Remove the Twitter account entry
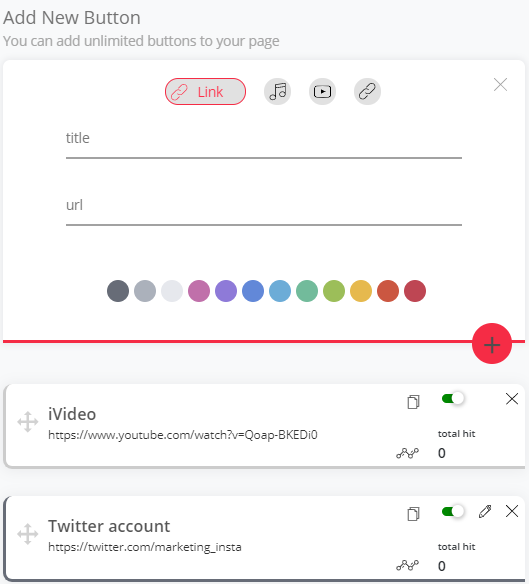Image resolution: width=529 pixels, height=584 pixels. pos(512,511)
